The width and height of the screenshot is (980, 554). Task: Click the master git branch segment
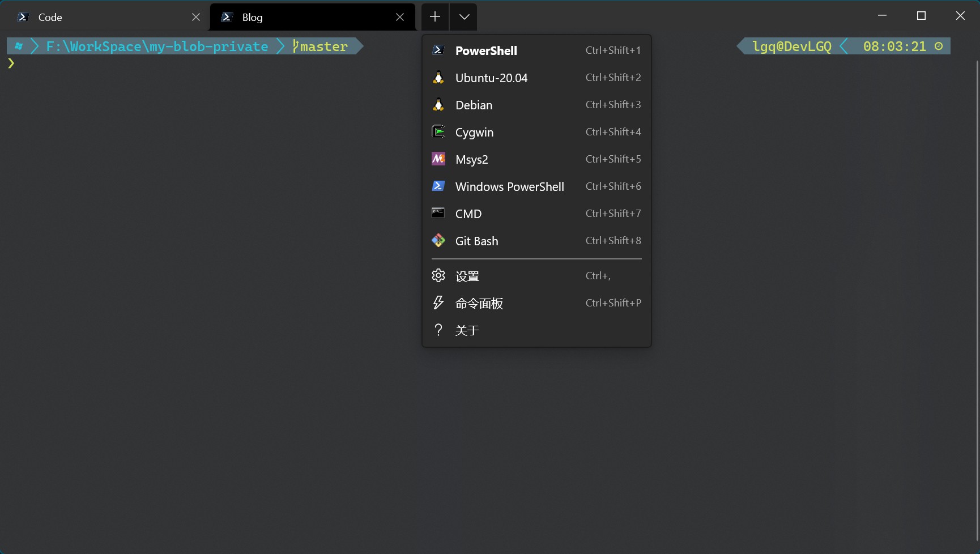point(320,46)
